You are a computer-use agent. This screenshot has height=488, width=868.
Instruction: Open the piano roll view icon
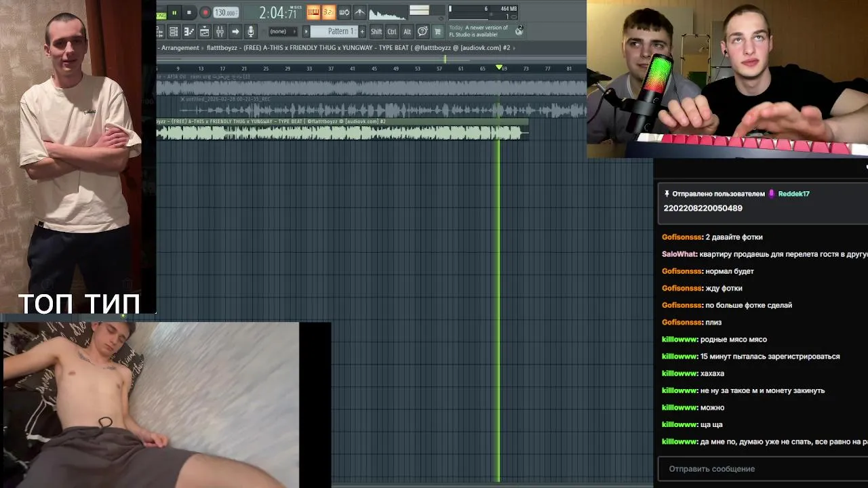pyautogui.click(x=189, y=31)
